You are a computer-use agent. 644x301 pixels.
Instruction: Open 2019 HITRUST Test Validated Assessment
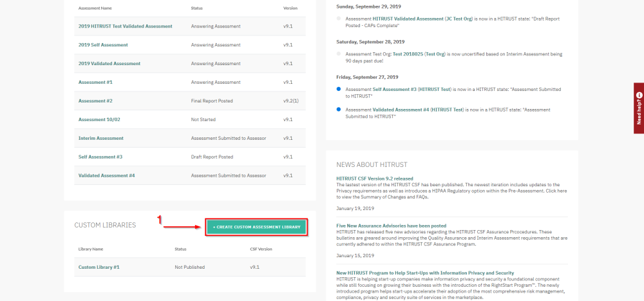point(126,26)
